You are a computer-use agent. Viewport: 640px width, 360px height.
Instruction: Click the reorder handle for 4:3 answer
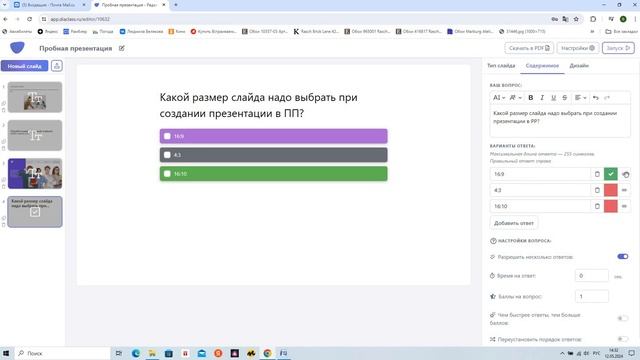tap(624, 190)
